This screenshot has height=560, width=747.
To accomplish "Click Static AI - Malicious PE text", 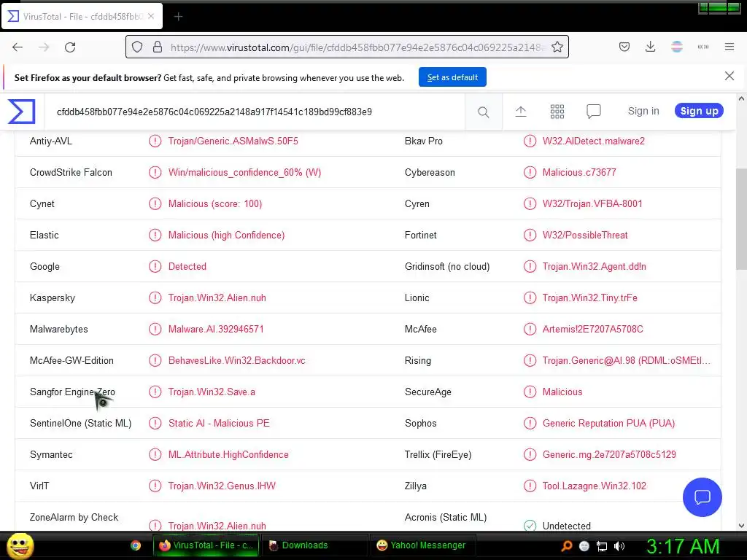I will 219,424.
